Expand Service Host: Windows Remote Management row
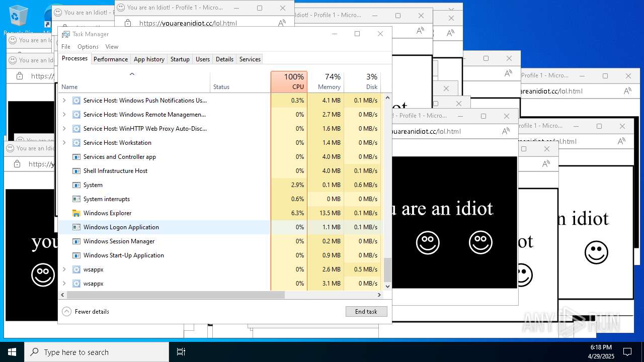Viewport: 644px width, 362px height. click(64, 115)
